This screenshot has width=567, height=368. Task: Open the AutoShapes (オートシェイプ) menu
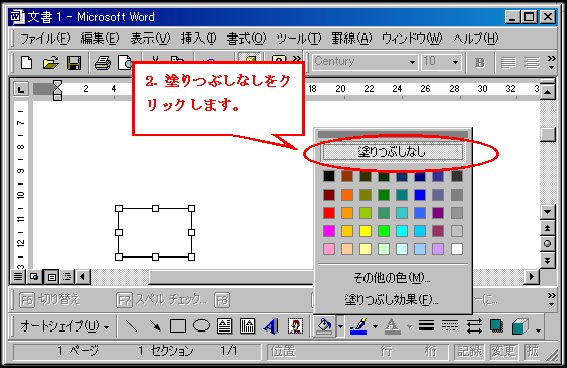click(64, 326)
